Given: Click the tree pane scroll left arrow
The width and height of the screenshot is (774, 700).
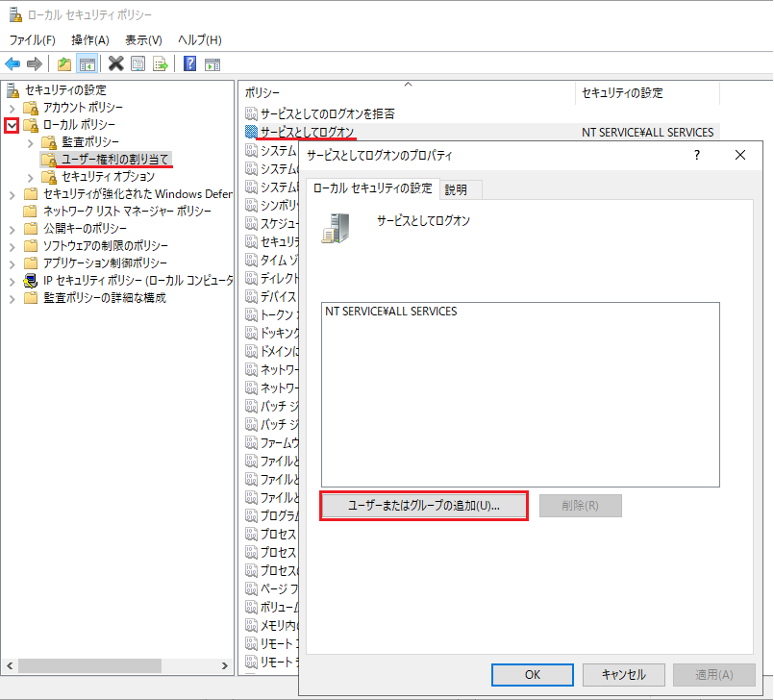Looking at the screenshot, I should (x=10, y=666).
